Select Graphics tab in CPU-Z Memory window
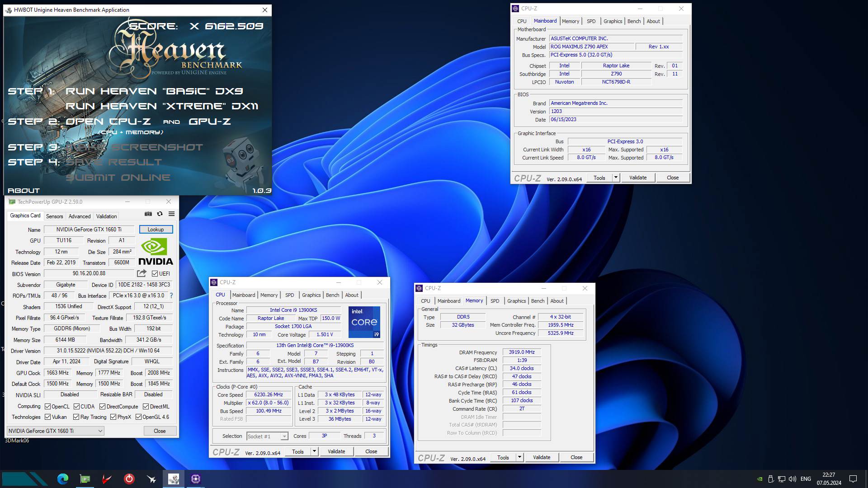The image size is (868, 488). coord(516,301)
